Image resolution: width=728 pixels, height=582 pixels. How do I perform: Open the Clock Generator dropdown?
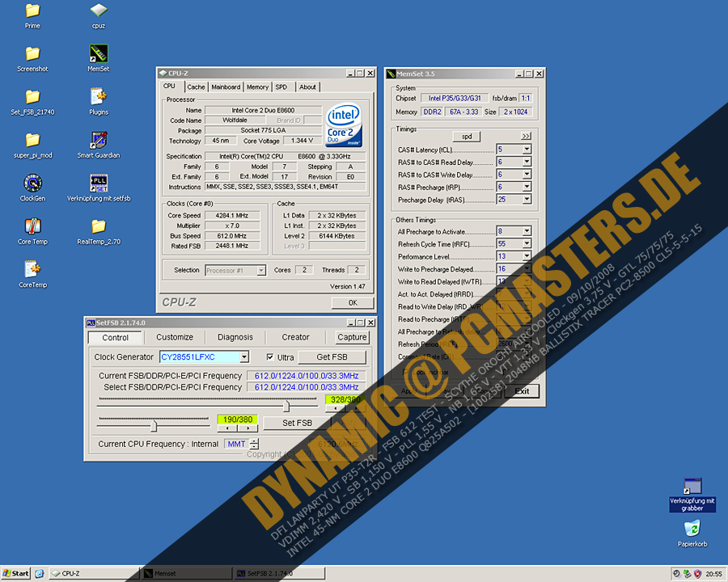click(244, 357)
